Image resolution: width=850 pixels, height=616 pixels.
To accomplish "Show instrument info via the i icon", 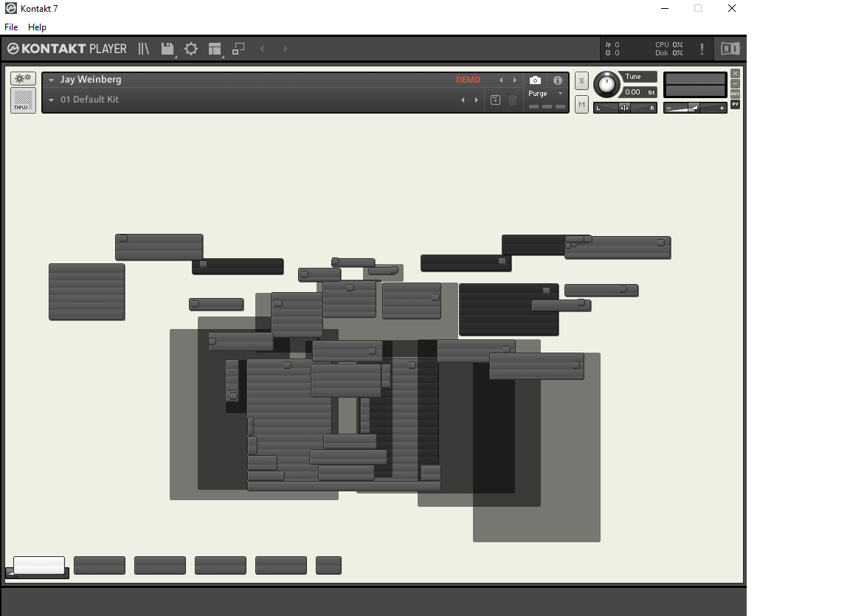I will pyautogui.click(x=558, y=80).
